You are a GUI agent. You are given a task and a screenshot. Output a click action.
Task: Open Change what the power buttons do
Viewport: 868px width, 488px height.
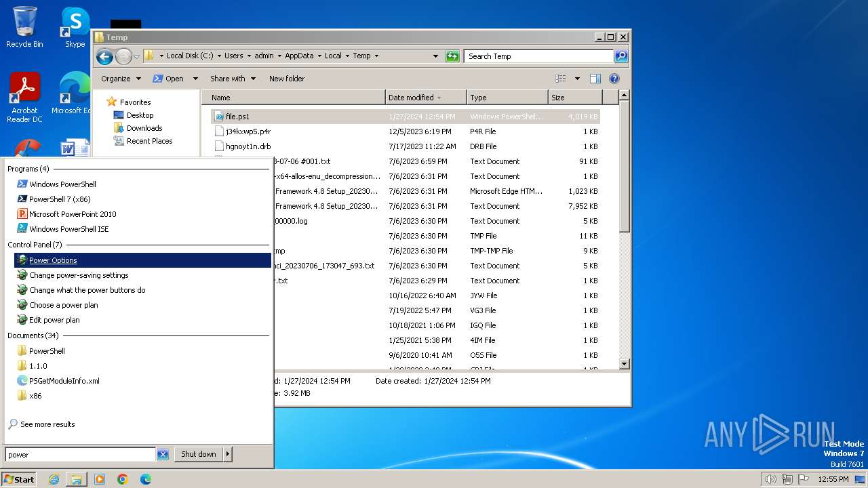[87, 290]
